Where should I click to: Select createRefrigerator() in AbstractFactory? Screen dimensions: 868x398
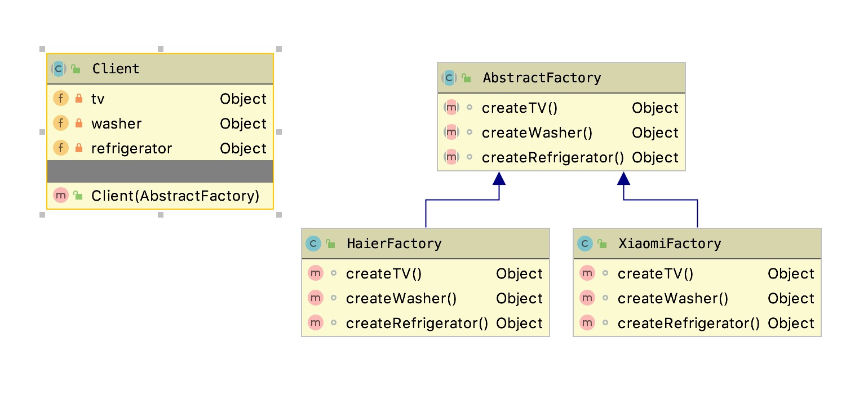click(x=553, y=157)
